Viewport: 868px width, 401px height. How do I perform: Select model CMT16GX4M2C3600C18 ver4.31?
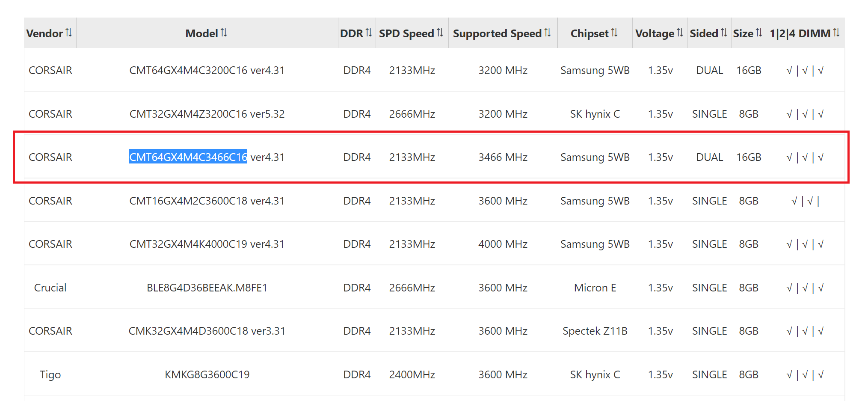click(x=207, y=201)
